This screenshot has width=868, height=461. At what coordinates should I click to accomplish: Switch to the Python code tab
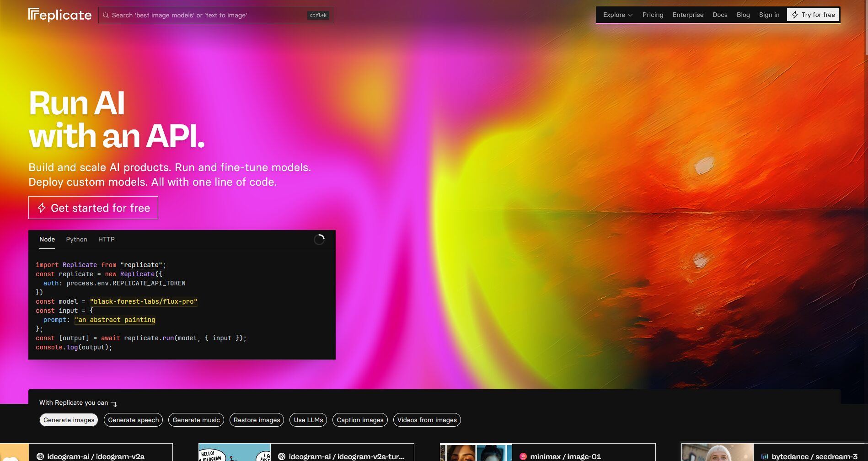(76, 239)
